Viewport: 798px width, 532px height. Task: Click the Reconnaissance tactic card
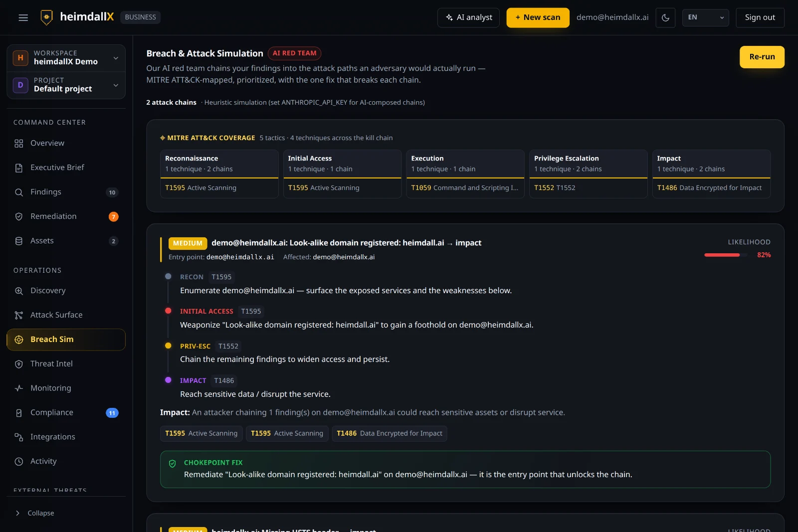(x=219, y=174)
